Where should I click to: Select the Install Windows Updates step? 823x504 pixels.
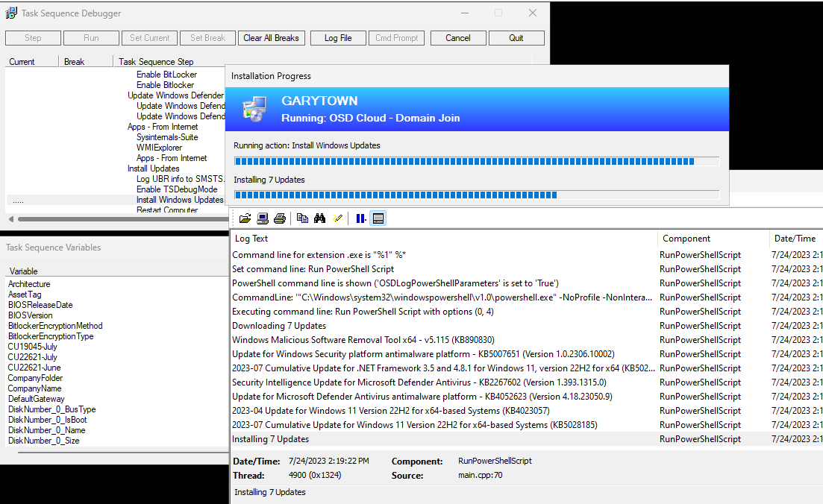coord(180,199)
